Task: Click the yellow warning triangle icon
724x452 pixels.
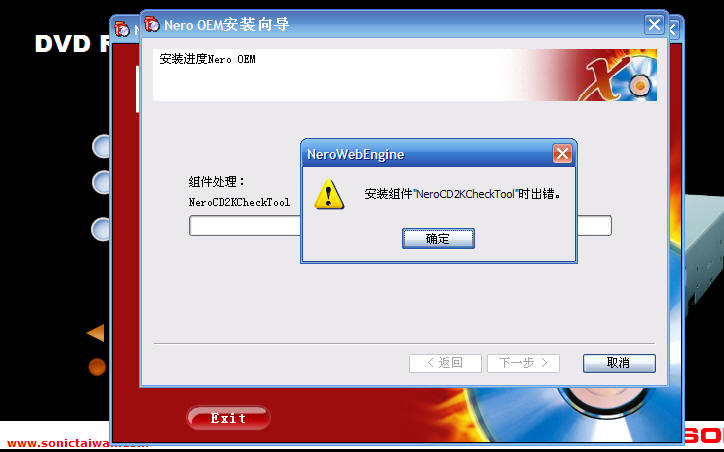Action: (329, 194)
